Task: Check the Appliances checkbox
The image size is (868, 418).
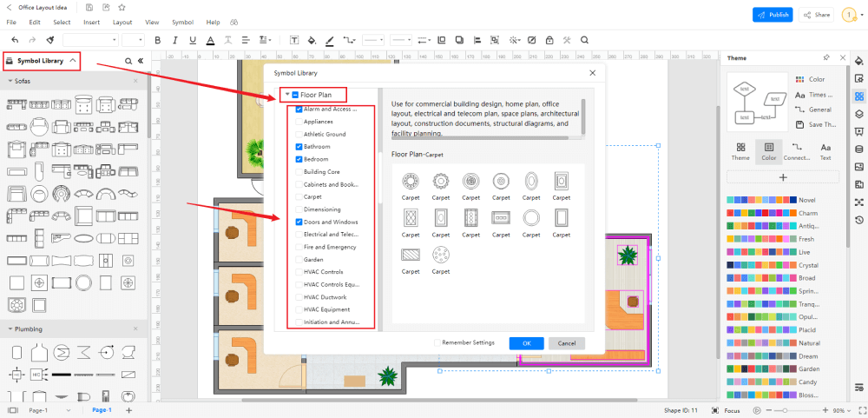Action: [299, 122]
